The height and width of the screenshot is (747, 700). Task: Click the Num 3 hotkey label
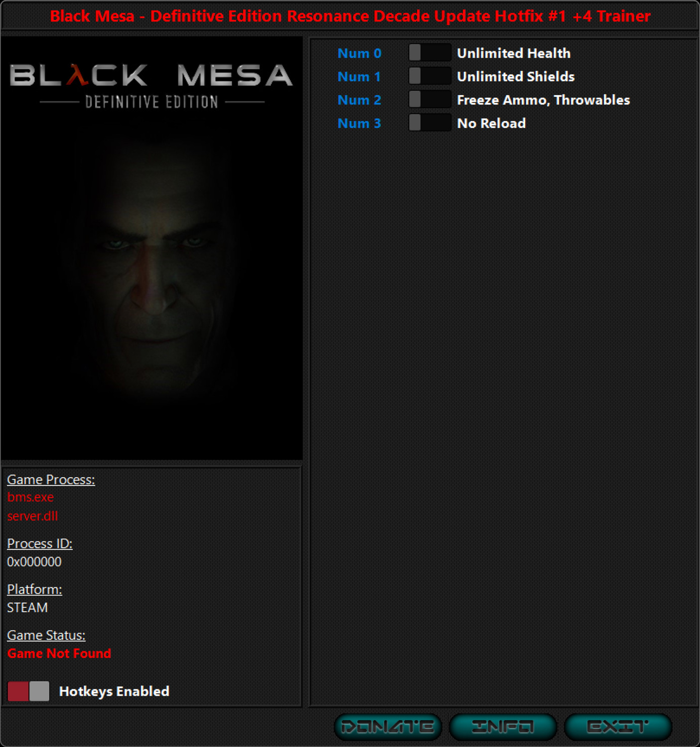359,124
